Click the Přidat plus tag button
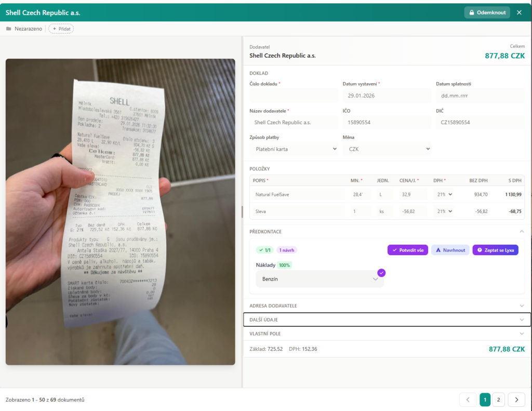This screenshot has height=411, width=532. 61,29
